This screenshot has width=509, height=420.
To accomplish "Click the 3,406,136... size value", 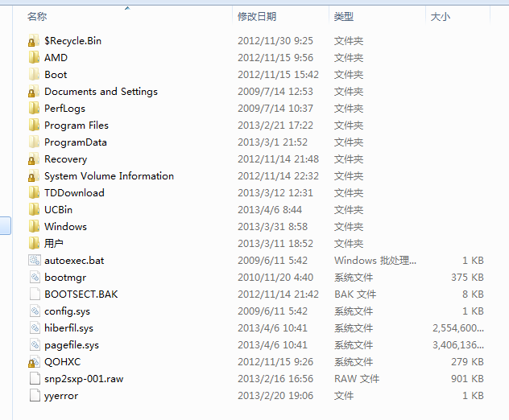I will click(458, 344).
